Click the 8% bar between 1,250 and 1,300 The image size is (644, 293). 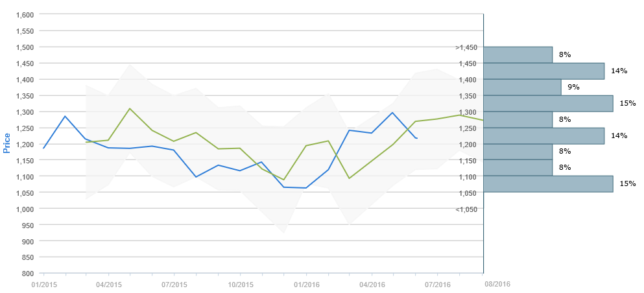point(518,119)
